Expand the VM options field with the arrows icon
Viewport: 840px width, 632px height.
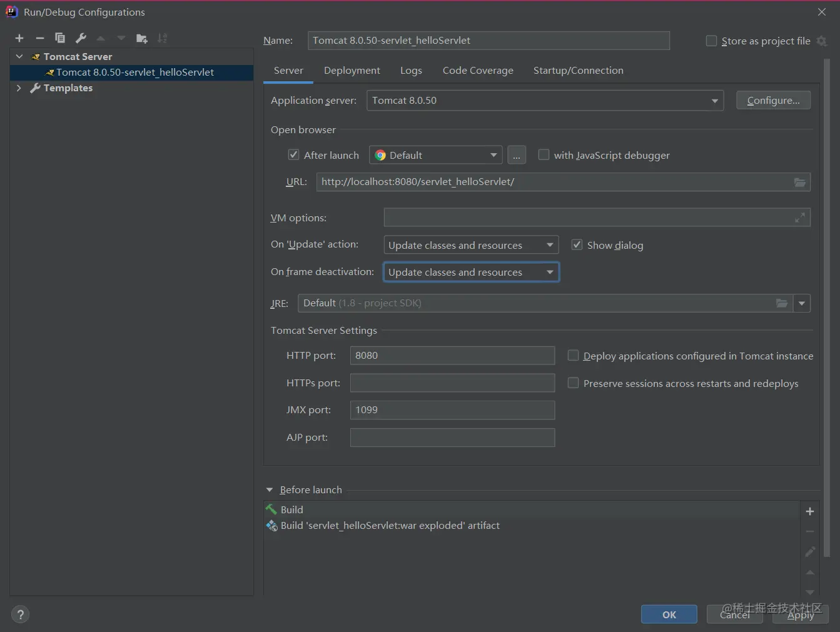click(799, 218)
